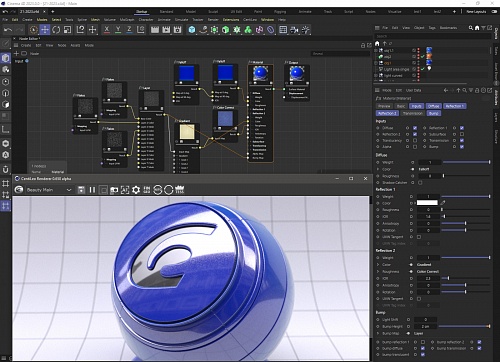Click the camera icon in the top toolbar
Viewport: 500px width, 362px height.
pos(294,30)
